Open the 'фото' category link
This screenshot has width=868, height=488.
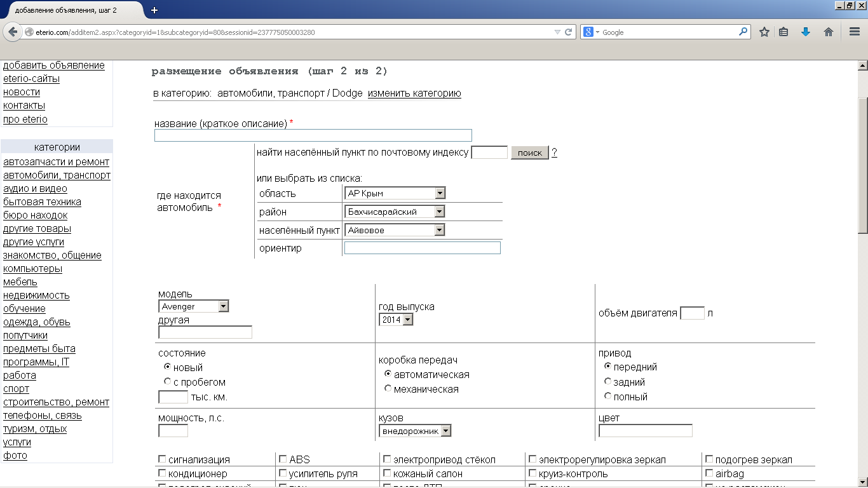click(x=15, y=456)
